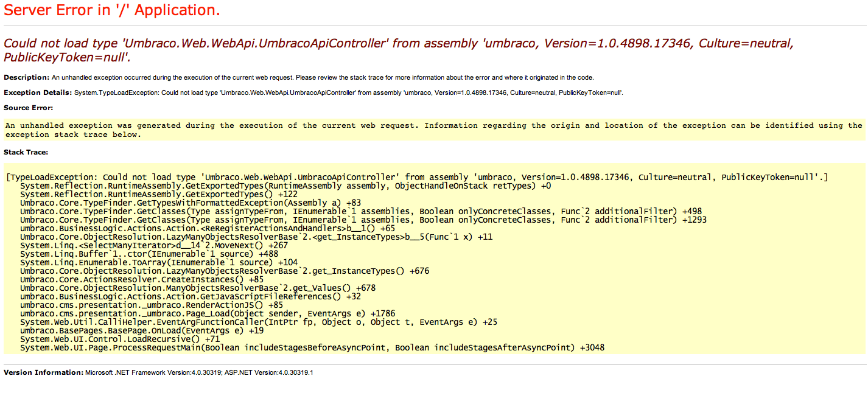This screenshot has width=868, height=404.
Task: Click the "Stack Trace:" label
Action: tap(26, 151)
